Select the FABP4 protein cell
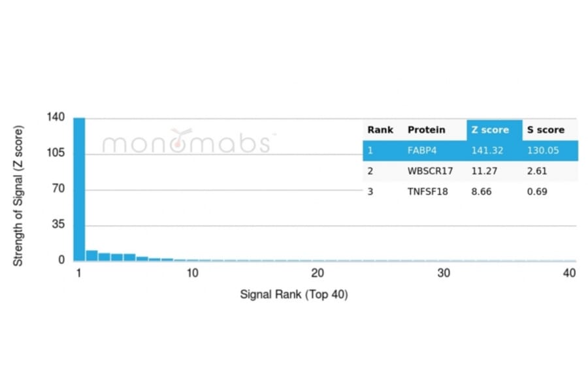 click(x=421, y=151)
